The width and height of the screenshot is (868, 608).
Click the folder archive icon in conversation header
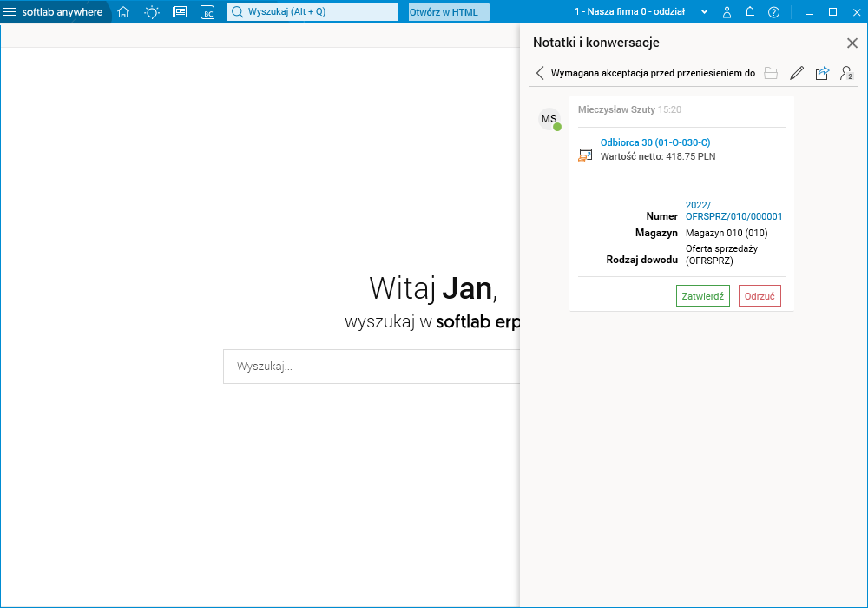(x=771, y=73)
